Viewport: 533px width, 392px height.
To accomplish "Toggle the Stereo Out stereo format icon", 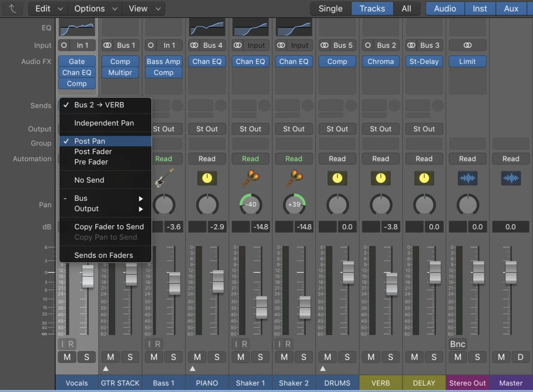I will 467,45.
